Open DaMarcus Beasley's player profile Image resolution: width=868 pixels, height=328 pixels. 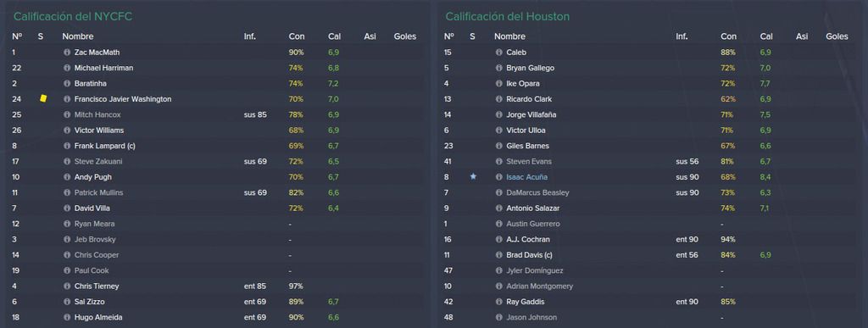[537, 192]
